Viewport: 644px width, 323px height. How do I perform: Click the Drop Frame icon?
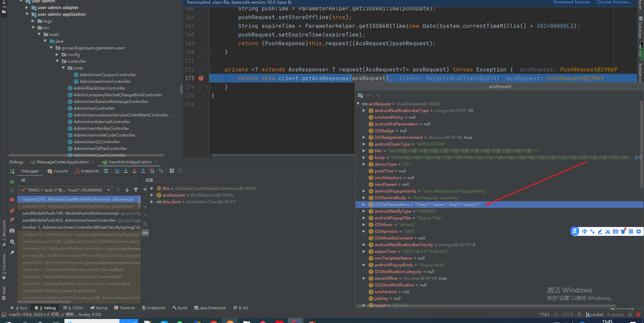pos(152,171)
